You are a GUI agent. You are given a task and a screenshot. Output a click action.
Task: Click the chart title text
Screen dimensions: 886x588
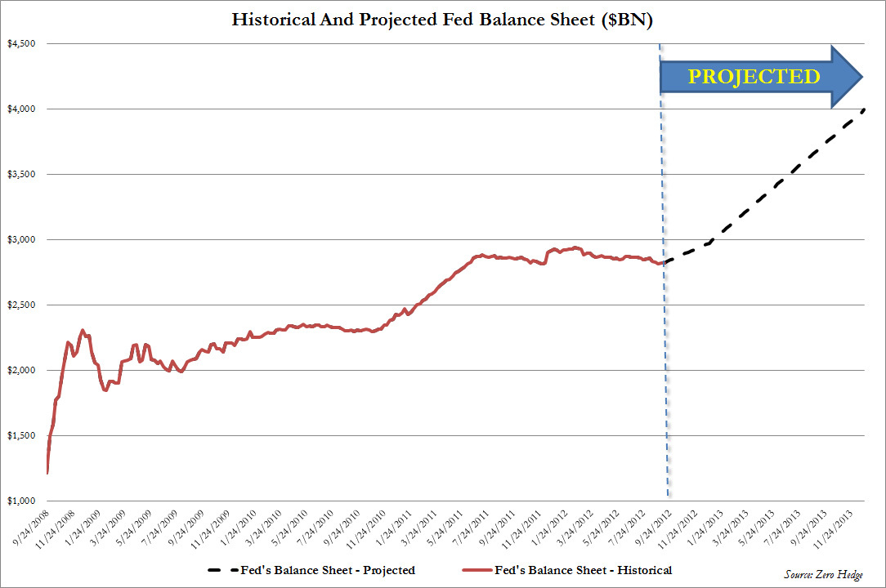442,20
